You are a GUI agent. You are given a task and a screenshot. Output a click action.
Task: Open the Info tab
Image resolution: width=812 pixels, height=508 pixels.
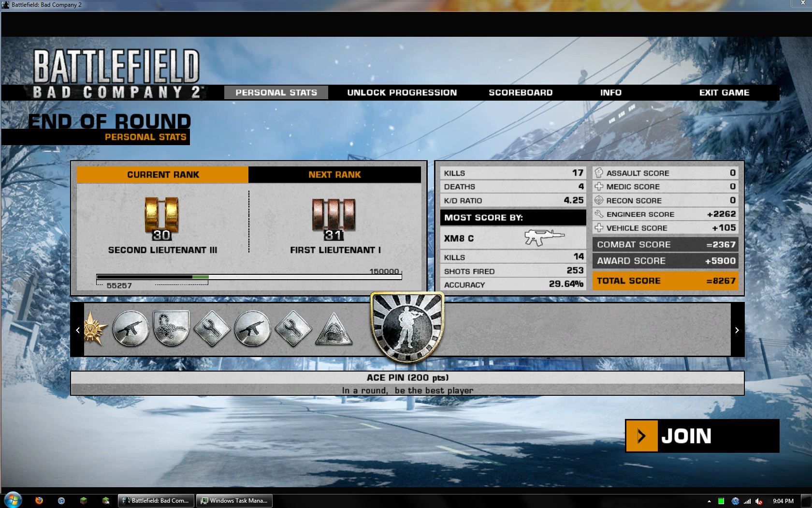point(610,92)
